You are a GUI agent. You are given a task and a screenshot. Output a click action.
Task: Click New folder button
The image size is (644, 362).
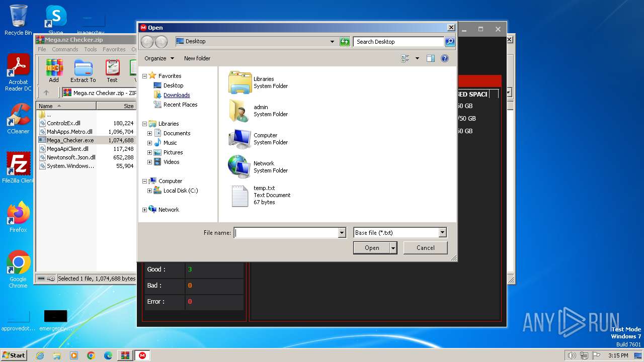point(197,58)
